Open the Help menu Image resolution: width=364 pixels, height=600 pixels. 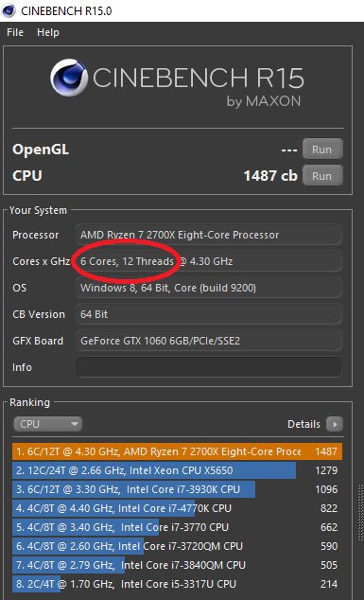[x=48, y=32]
